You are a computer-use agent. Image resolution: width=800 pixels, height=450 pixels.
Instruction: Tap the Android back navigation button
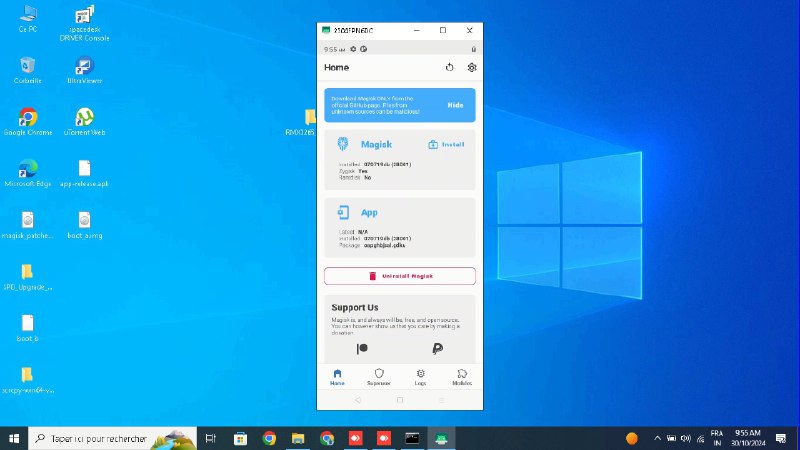coord(358,400)
